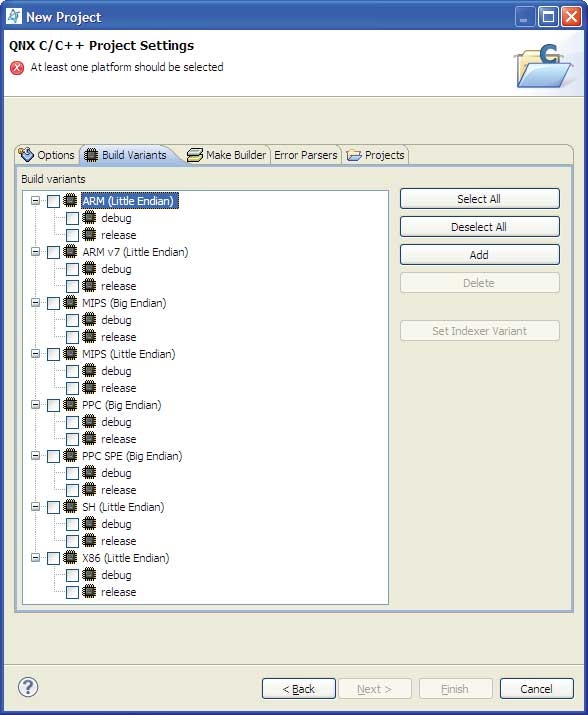Click the chip icon beside ARM (Little Endian)
Image resolution: width=588 pixels, height=715 pixels.
(70, 200)
